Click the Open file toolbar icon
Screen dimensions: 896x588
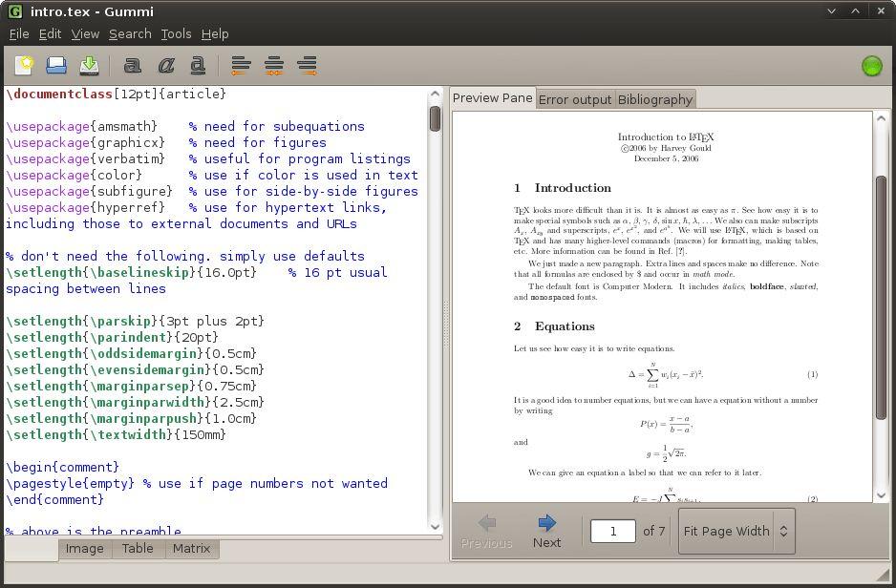point(56,65)
